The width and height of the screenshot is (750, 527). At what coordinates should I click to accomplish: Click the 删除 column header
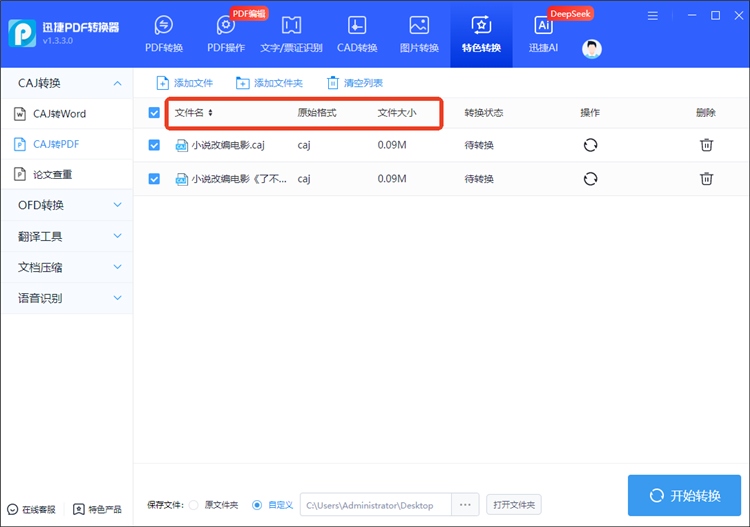tap(706, 113)
